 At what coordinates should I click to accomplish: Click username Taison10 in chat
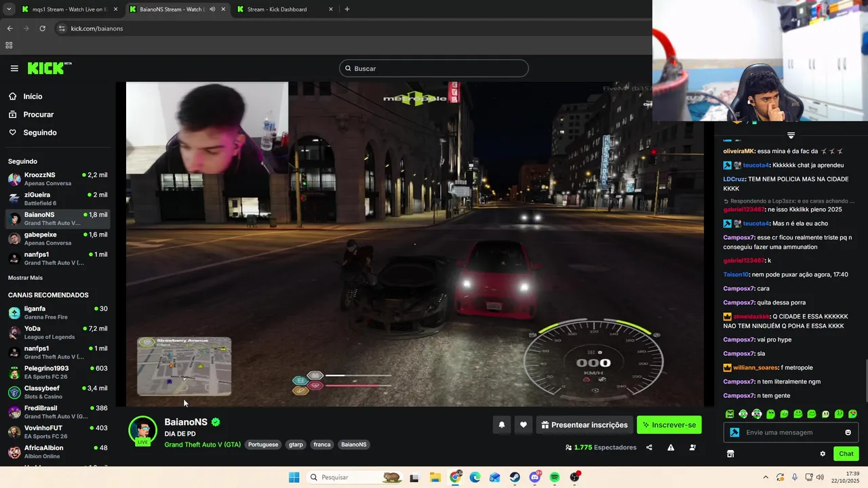tap(736, 274)
